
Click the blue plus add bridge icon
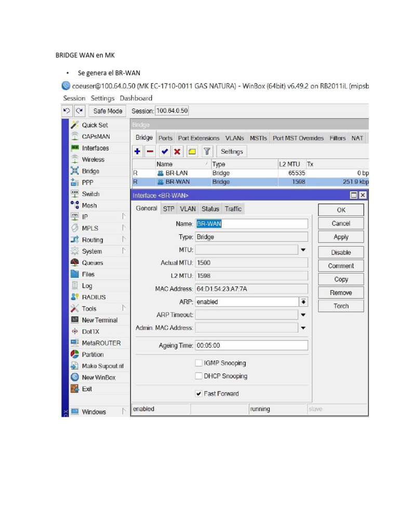click(138, 152)
